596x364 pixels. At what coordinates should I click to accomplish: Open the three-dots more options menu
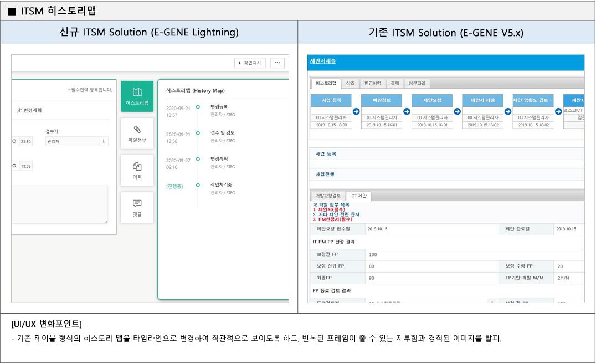[278, 63]
